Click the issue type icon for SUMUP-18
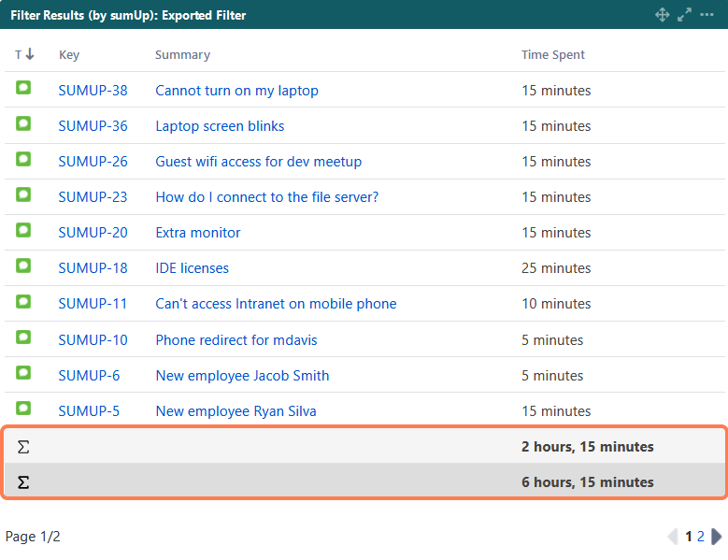This screenshot has width=728, height=560. 23,266
